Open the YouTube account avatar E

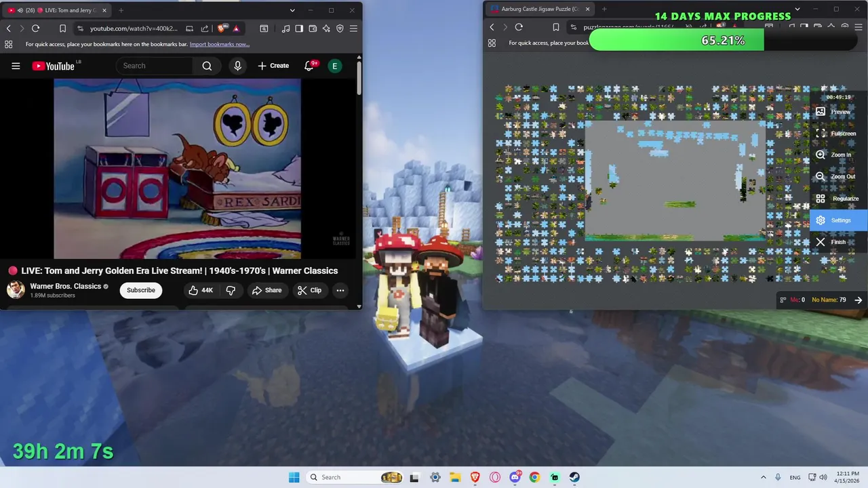click(x=334, y=66)
